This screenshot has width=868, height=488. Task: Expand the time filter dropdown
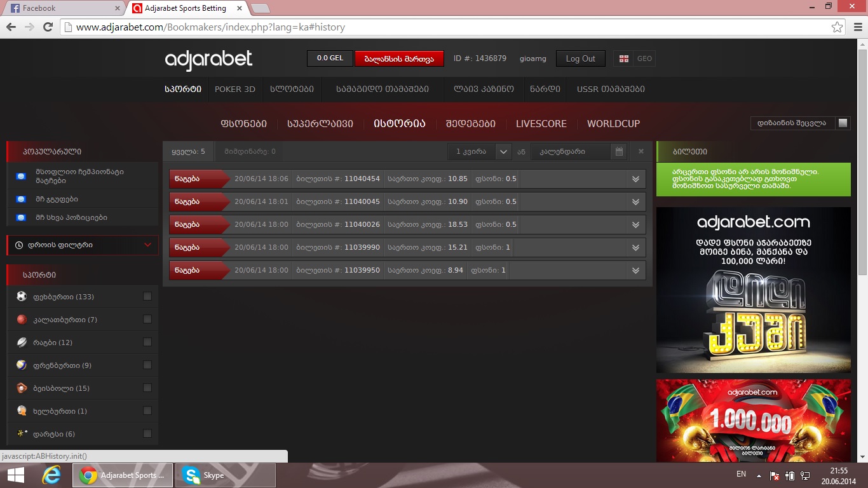(148, 245)
